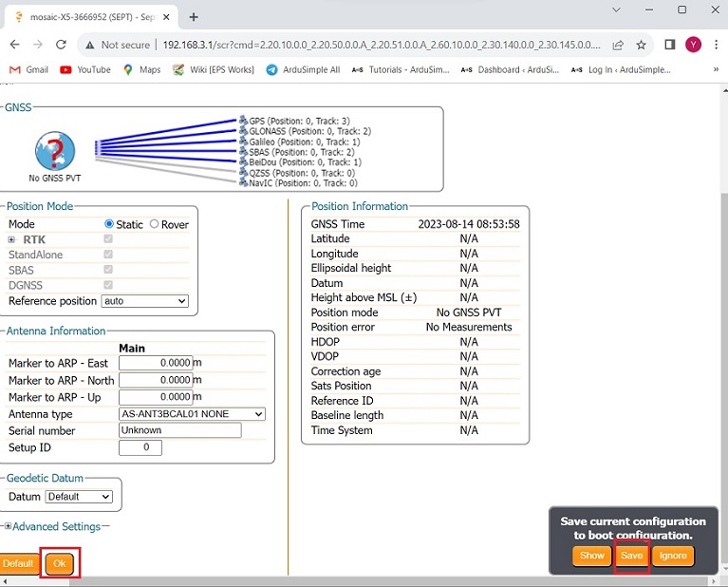Open the browser side panel icon
This screenshot has width=728, height=587.
[669, 45]
